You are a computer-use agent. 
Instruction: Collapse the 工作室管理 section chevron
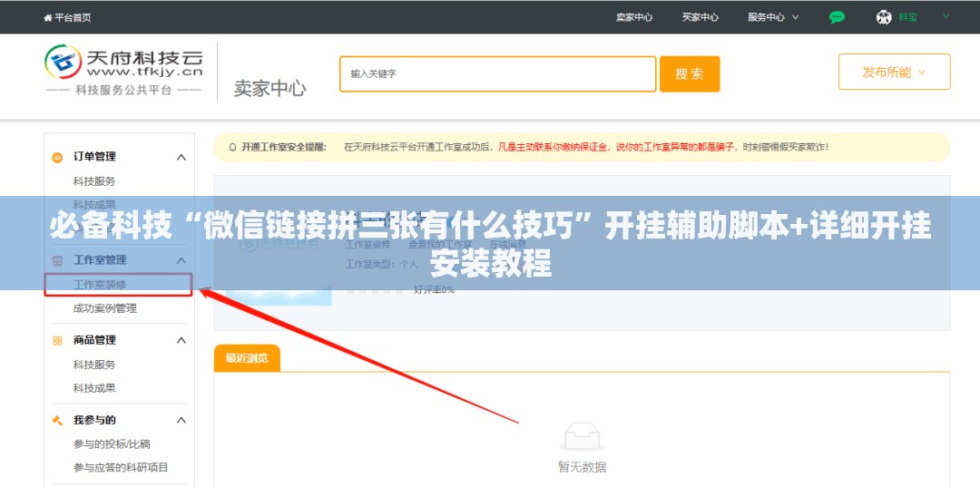[x=181, y=259]
